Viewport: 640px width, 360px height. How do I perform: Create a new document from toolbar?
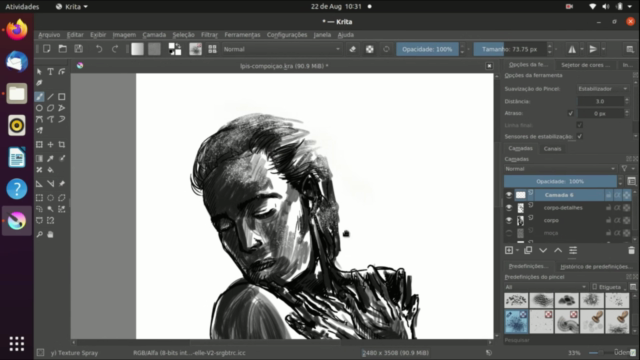point(47,49)
